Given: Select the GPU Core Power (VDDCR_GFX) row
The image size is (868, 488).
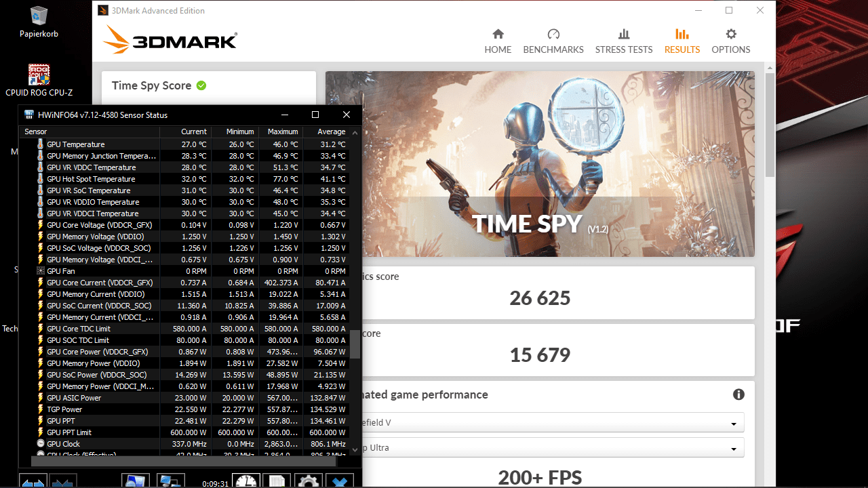Looking at the screenshot, I should (x=184, y=352).
